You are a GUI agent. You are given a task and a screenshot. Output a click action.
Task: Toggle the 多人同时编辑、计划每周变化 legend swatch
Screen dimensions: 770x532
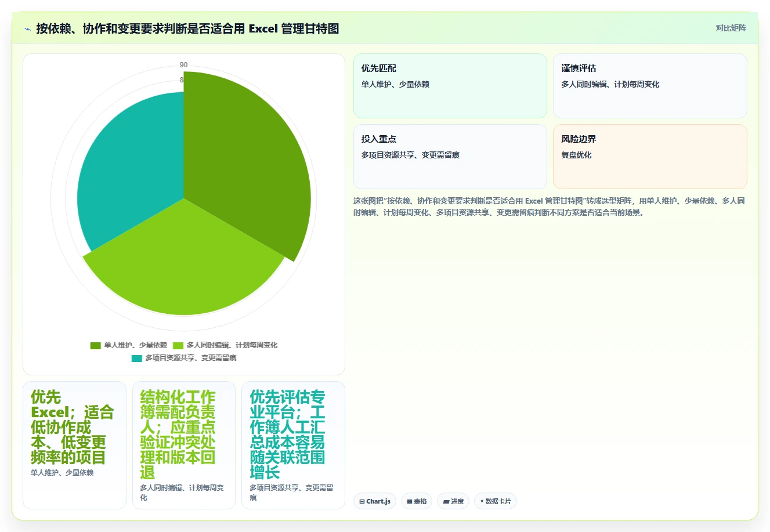click(178, 345)
